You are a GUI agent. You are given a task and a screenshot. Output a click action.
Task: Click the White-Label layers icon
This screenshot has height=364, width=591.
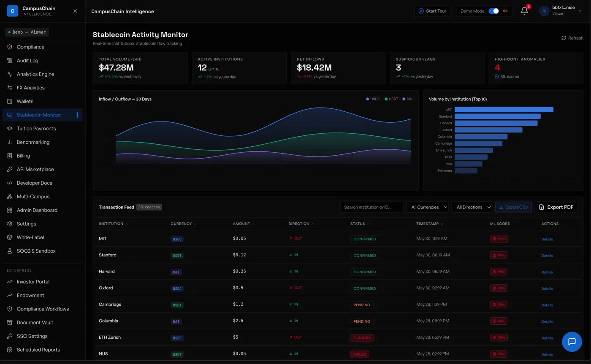pos(10,237)
